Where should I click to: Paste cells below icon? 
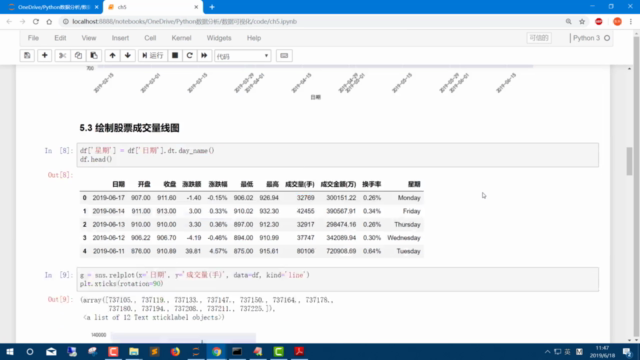tap(94, 56)
